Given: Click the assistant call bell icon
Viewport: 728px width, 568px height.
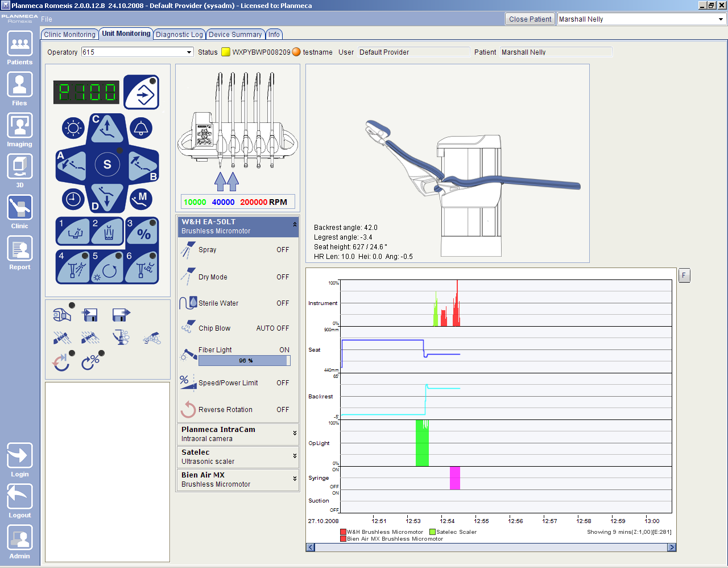Looking at the screenshot, I should click(140, 128).
